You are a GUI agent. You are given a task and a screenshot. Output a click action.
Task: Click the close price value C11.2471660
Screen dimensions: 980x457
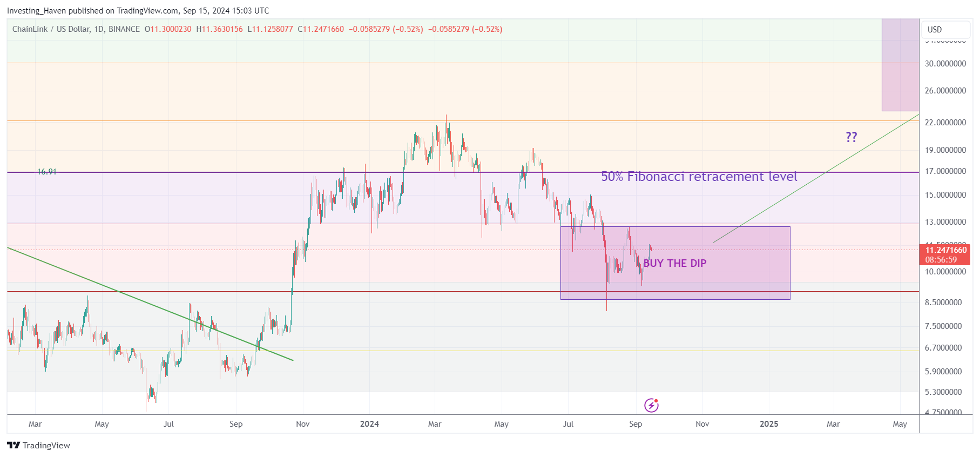coord(321,29)
